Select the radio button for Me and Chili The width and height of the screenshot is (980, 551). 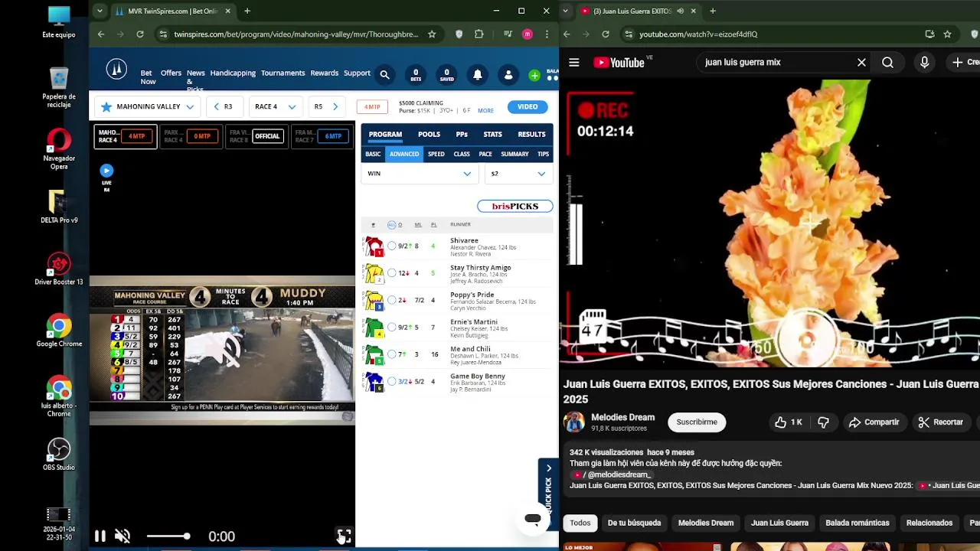pyautogui.click(x=392, y=354)
